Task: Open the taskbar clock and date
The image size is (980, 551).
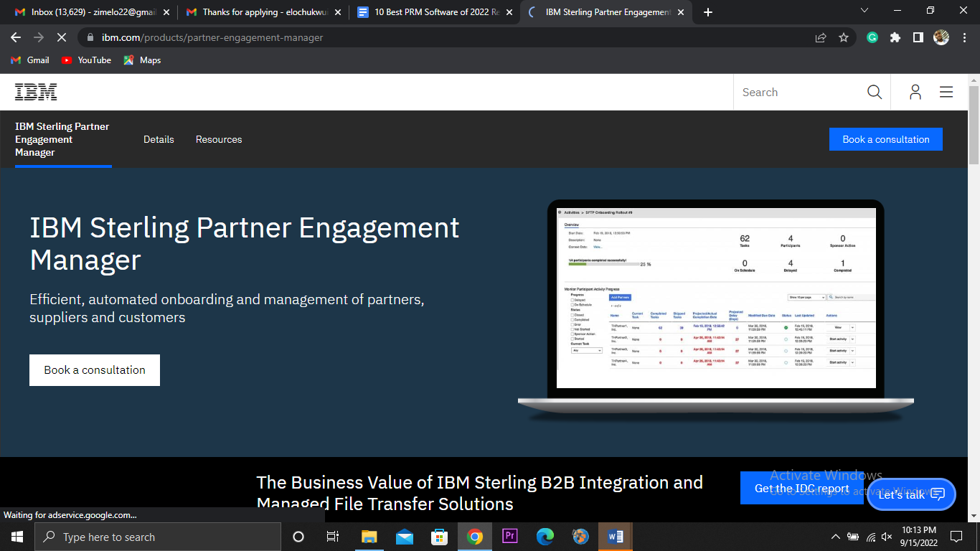Action: click(919, 537)
